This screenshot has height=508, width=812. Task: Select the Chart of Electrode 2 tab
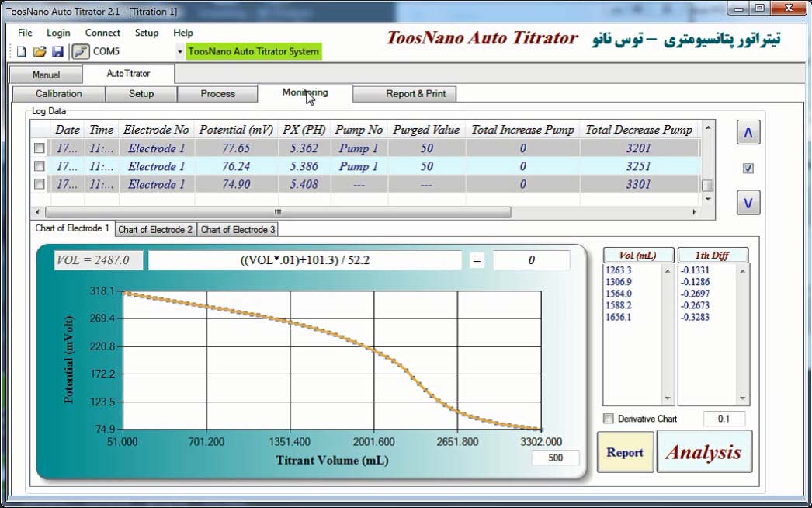click(155, 230)
